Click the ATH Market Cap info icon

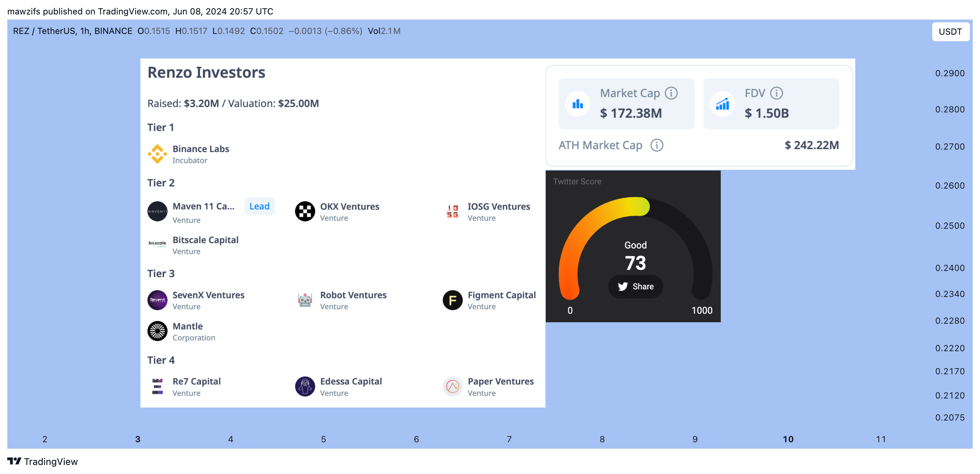coord(657,145)
